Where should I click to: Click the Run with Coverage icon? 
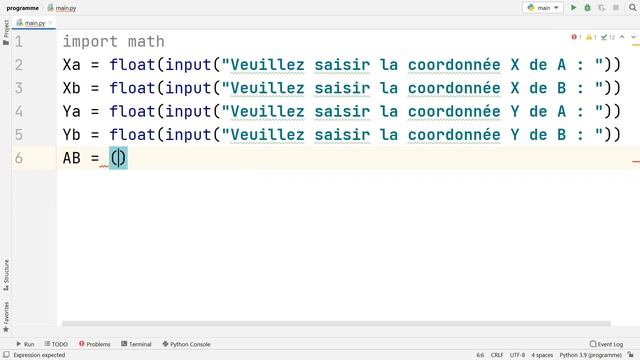click(x=602, y=7)
